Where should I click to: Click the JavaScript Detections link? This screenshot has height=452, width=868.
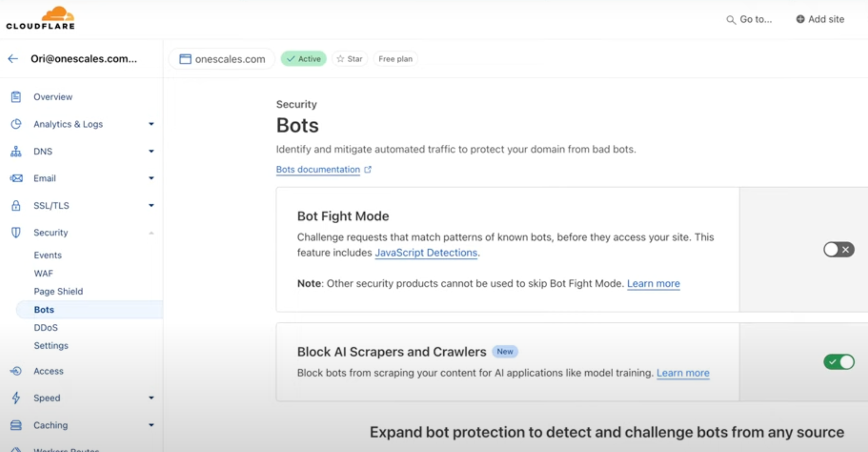426,253
